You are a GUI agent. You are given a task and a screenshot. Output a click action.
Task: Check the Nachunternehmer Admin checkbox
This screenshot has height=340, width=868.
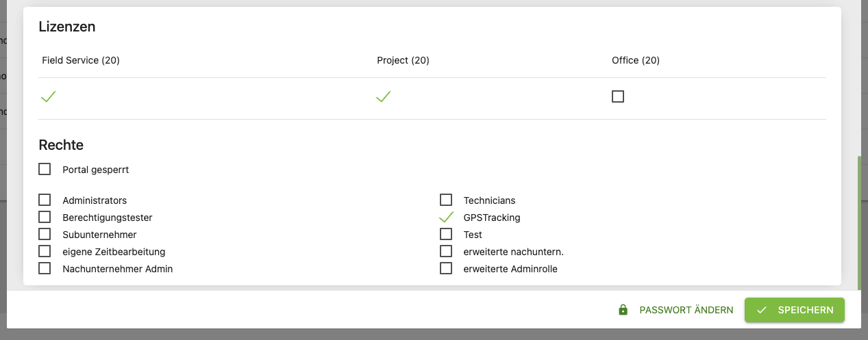pos(45,268)
